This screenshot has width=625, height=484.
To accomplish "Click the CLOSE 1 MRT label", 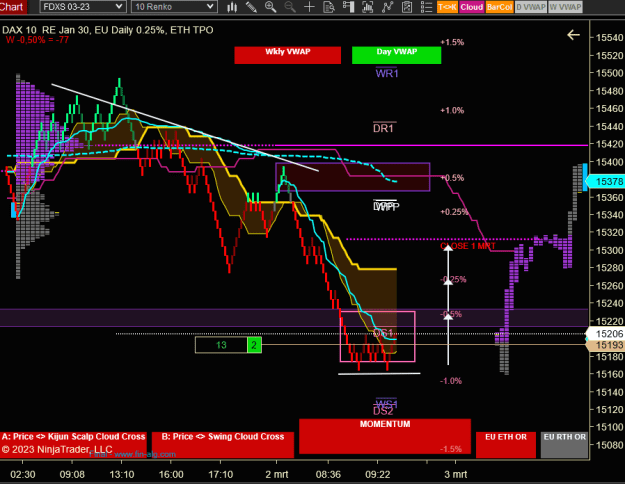I will click(468, 246).
